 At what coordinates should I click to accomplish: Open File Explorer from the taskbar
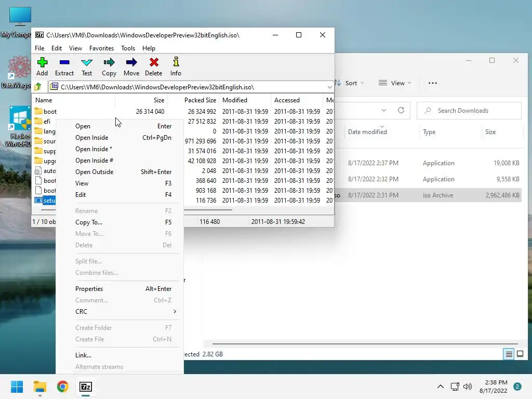pos(39,387)
